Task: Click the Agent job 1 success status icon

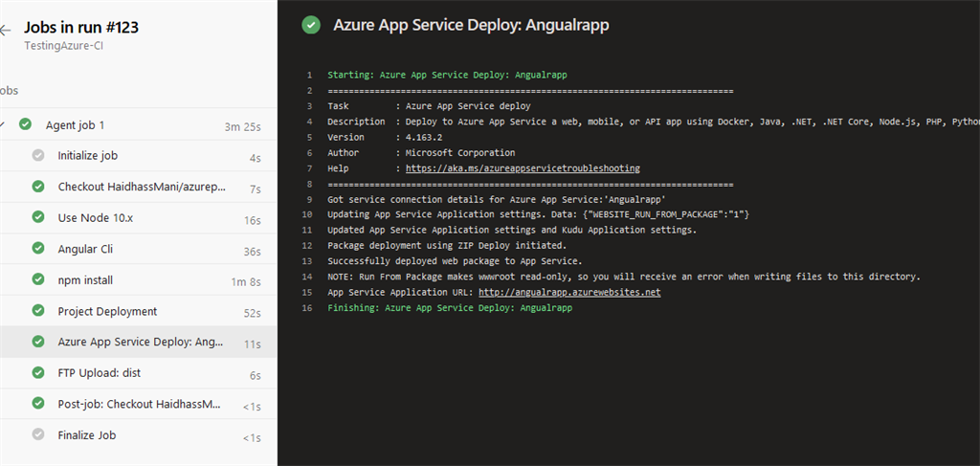Action: coord(25,124)
